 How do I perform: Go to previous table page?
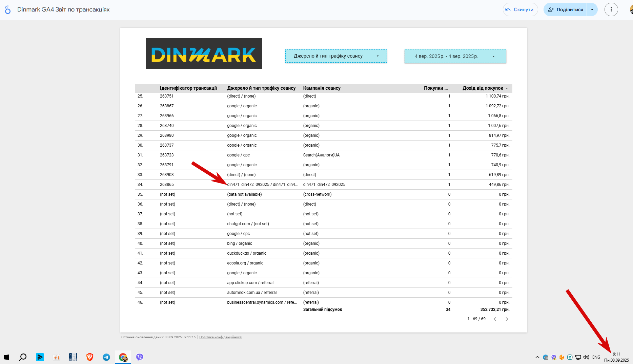click(x=495, y=319)
